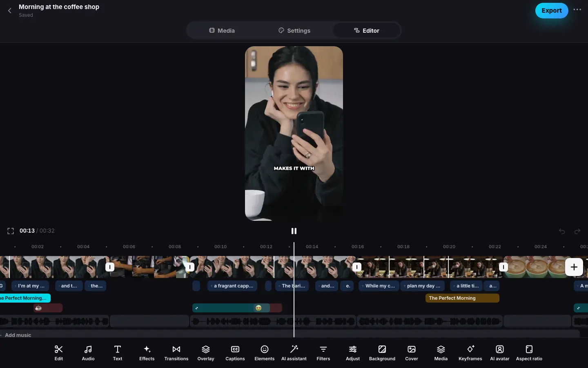Switch to the Editor tab
This screenshot has height=368, width=588.
coord(366,31)
